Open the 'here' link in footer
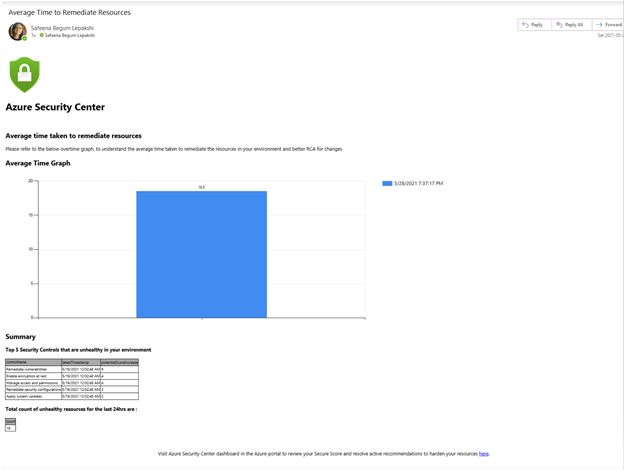Image resolution: width=624 pixels, height=470 pixels. click(x=484, y=454)
